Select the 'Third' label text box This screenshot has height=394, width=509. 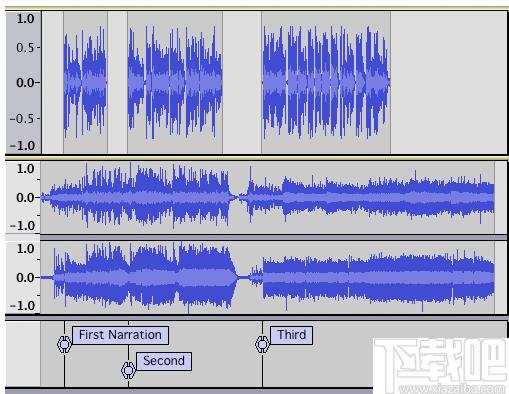(x=291, y=335)
